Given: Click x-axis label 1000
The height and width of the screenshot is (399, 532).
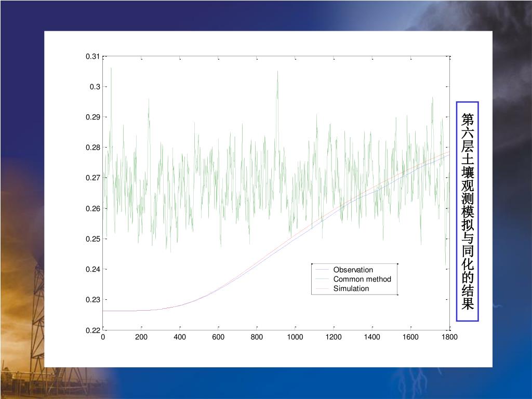Looking at the screenshot, I should (x=295, y=337).
